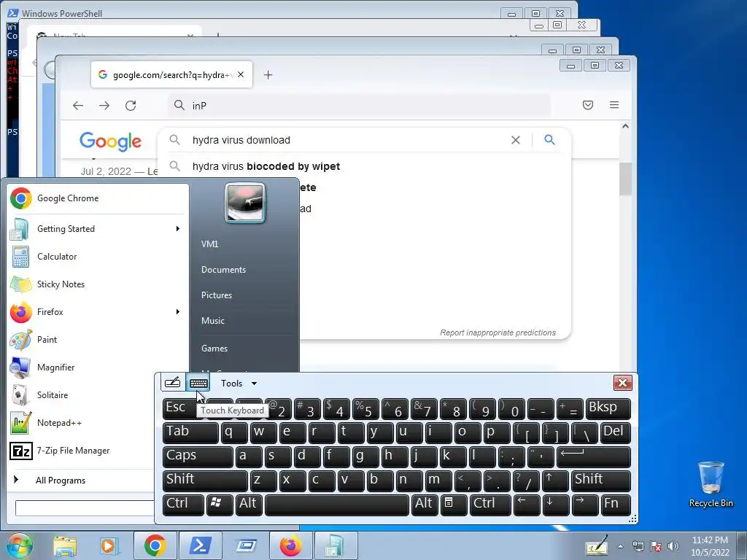Image resolution: width=747 pixels, height=560 pixels.
Task: Open Pictures from Start menu
Action: (x=217, y=295)
